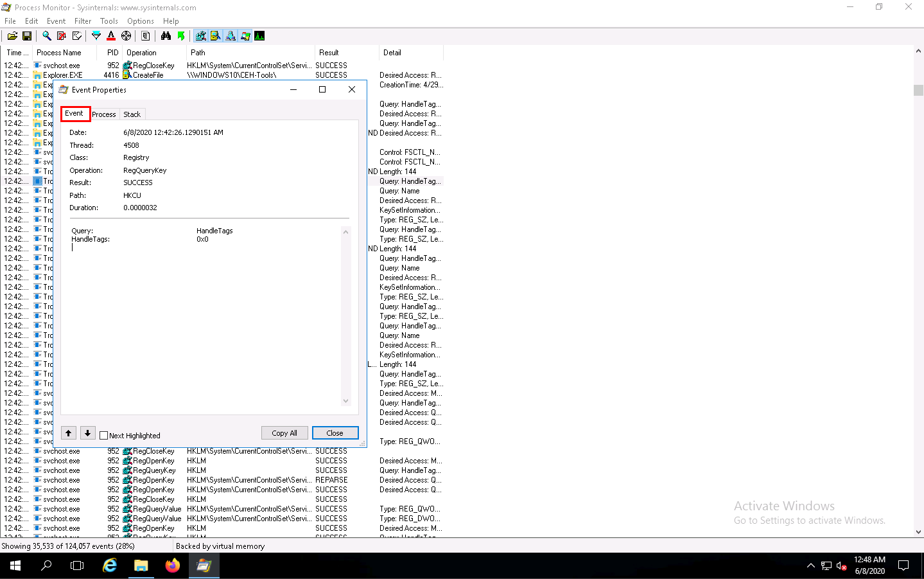Viewport: 924px width, 579px height.
Task: Click the Time column header
Action: point(16,53)
